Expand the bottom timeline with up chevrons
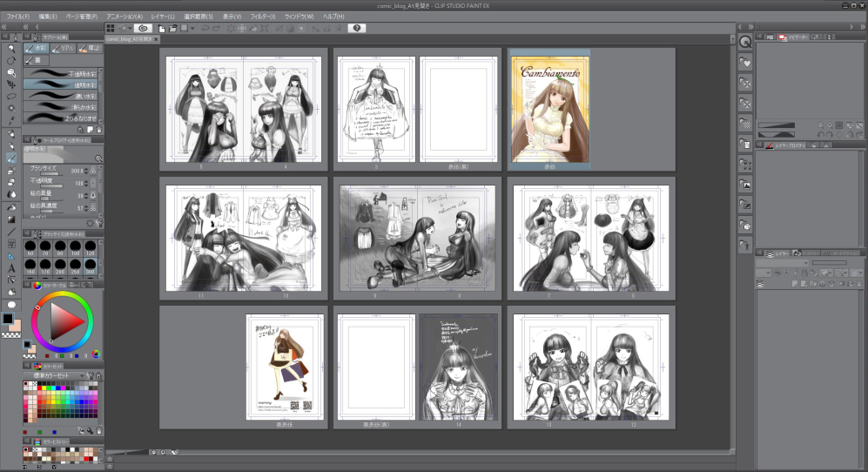 [110, 459]
